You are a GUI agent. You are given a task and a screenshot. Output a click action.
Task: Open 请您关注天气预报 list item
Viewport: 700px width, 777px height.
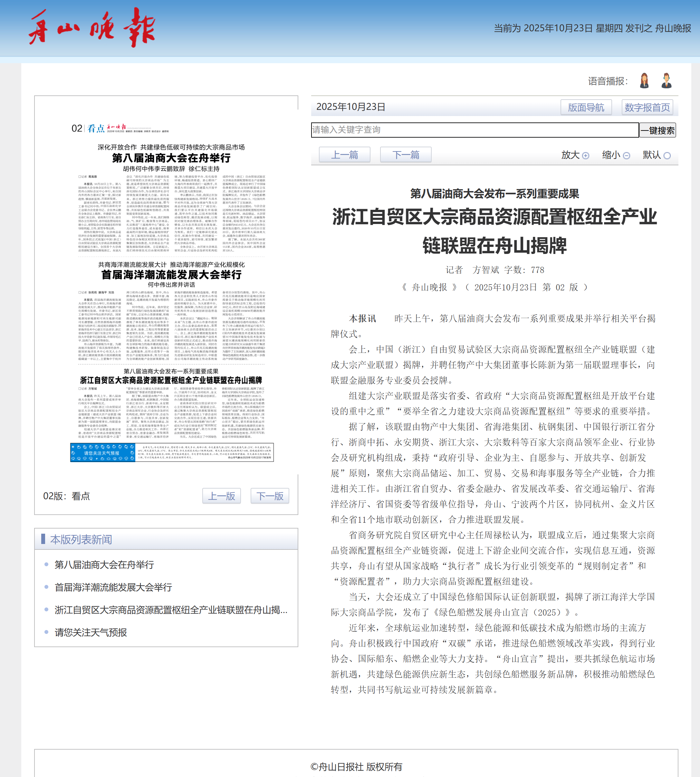coord(91,632)
